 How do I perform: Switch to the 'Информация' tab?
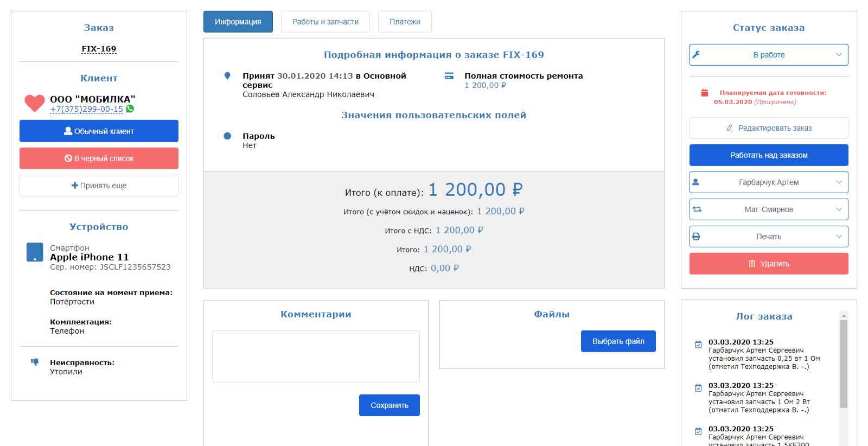pos(238,22)
